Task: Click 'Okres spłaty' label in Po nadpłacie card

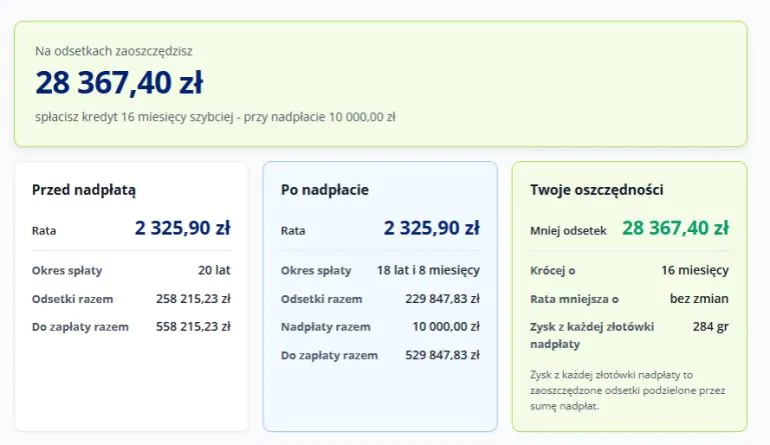Action: click(316, 271)
